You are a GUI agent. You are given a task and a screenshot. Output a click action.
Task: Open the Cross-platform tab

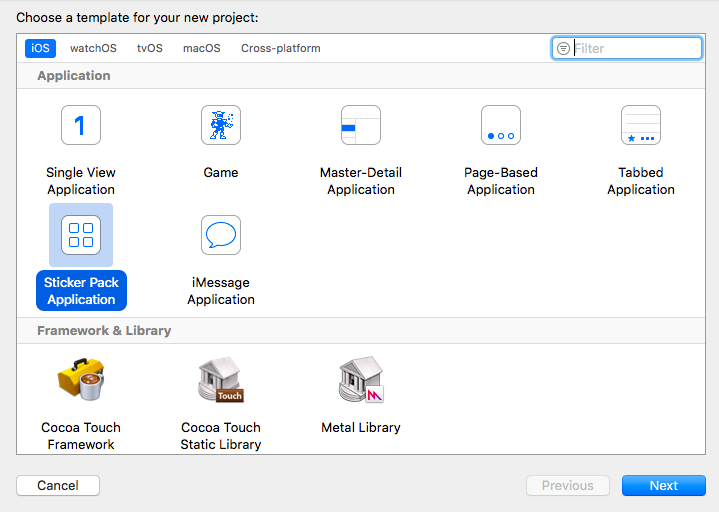[281, 48]
